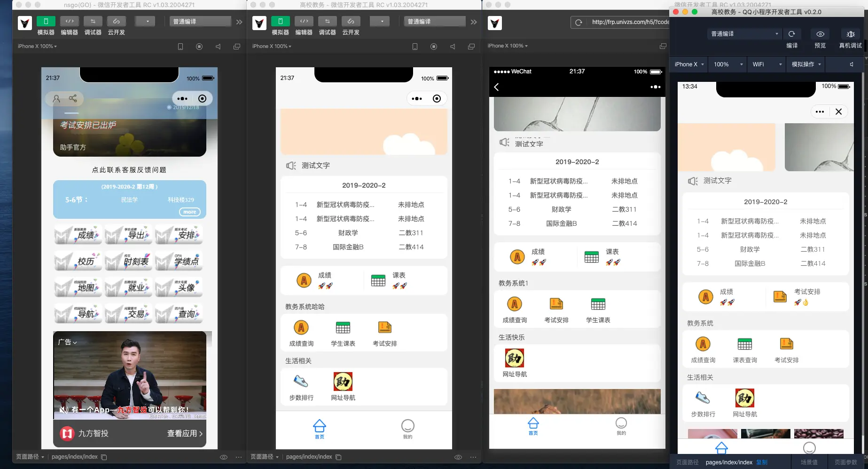Image resolution: width=868 pixels, height=469 pixels.
Task: Switch to the 我的 tab in the mini program
Action: pos(407,429)
